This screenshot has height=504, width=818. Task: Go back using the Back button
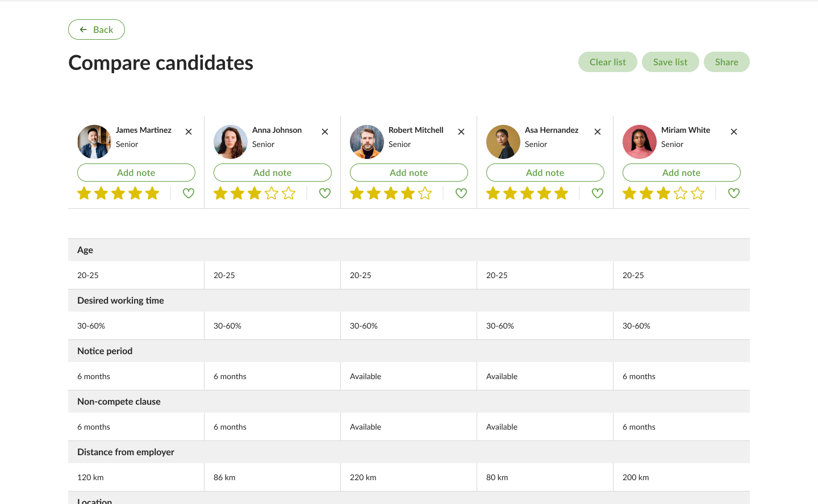(97, 30)
